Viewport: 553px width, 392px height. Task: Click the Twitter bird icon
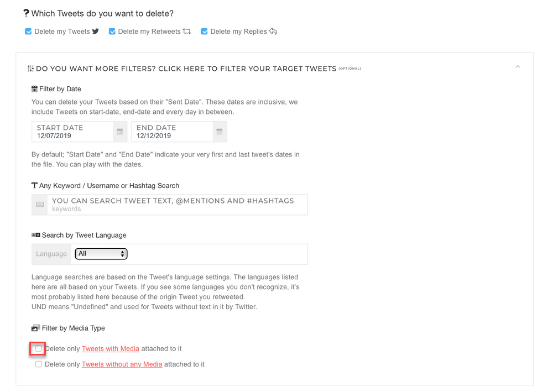coord(96,32)
